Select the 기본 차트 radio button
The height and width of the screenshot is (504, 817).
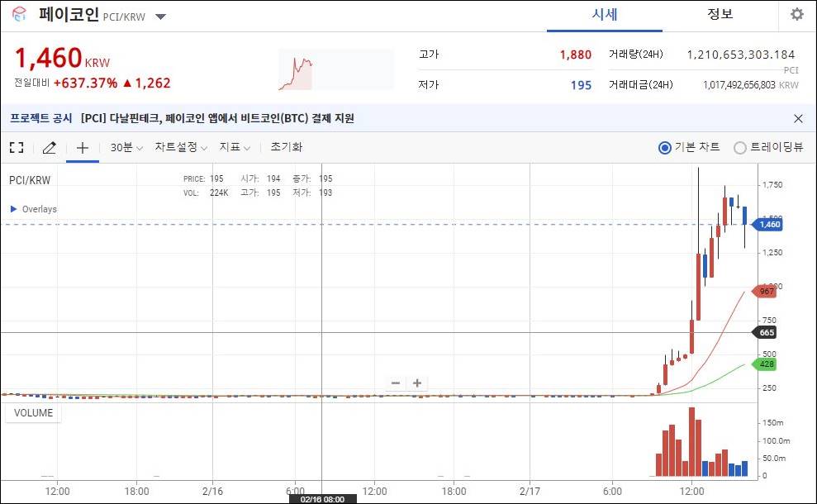coord(665,147)
